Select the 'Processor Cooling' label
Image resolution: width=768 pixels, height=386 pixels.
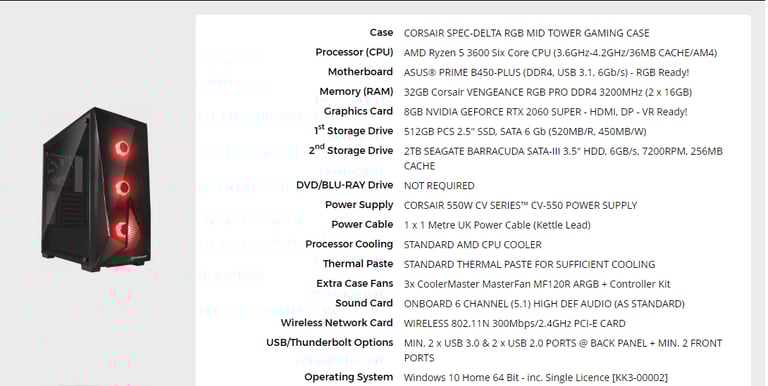pos(349,244)
